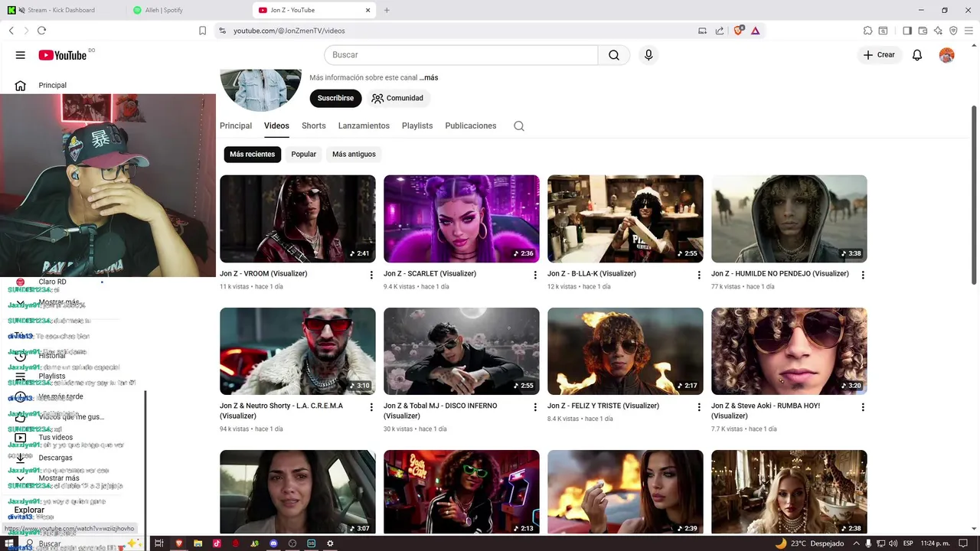
Task: Open options for Jon Z - SCARLET video
Action: [x=535, y=275]
